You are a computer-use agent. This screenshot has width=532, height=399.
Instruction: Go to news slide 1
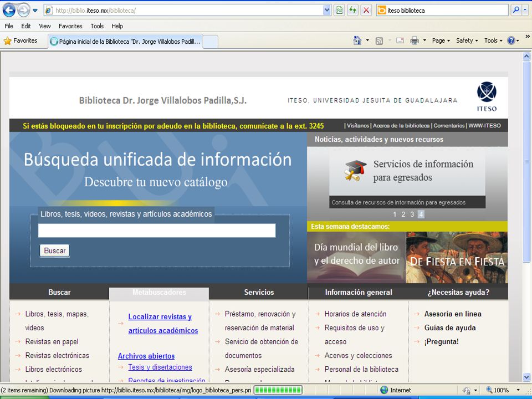[395, 214]
